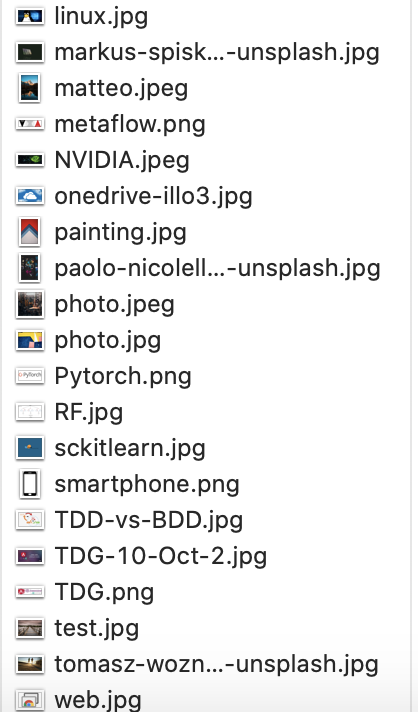Select the Pytorch.png logo icon
This screenshot has width=418, height=712.
pyautogui.click(x=30, y=376)
